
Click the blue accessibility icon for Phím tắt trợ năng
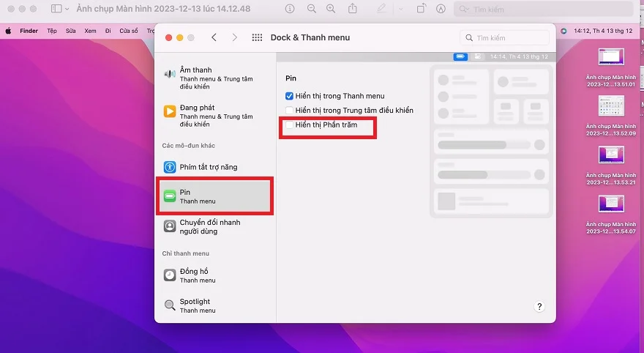click(x=170, y=167)
